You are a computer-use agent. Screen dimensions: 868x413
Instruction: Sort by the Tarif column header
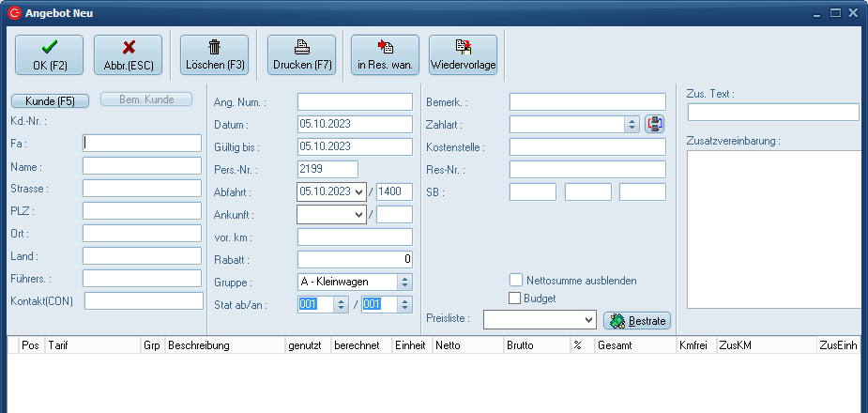coord(93,345)
